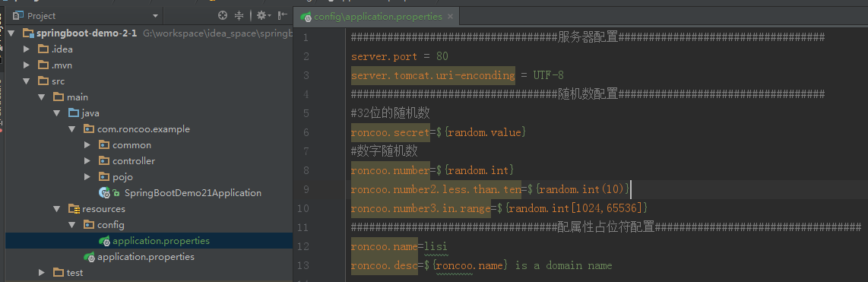Click the roncoo.number key on line 8

click(390, 170)
